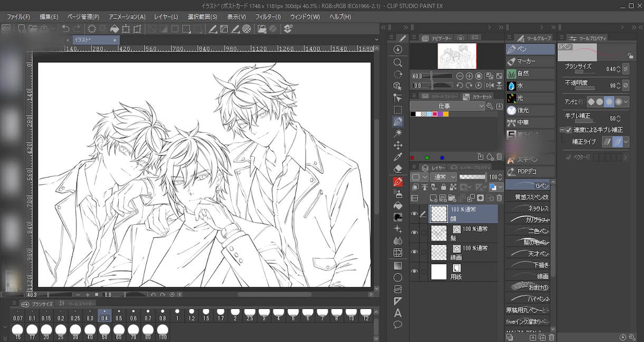Toggle the ベクター吸着 checkbox

point(569,157)
